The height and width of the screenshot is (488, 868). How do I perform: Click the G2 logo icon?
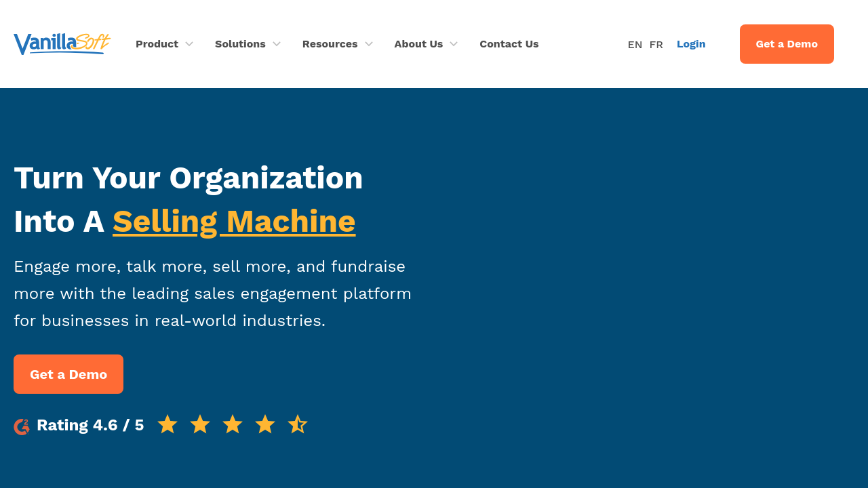[x=22, y=426]
